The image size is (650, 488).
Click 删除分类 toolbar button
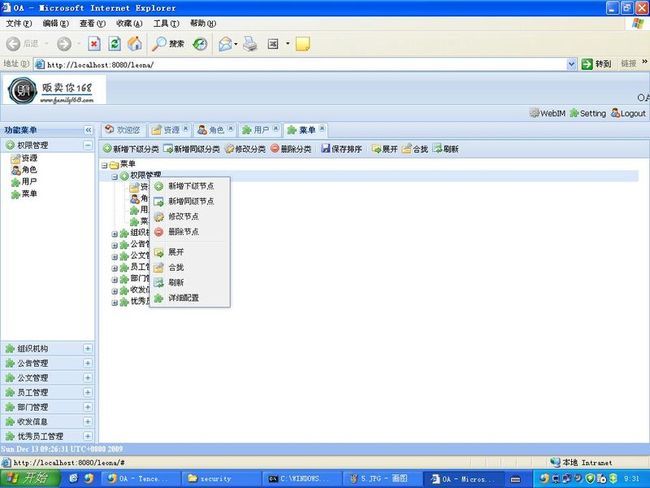(291, 149)
